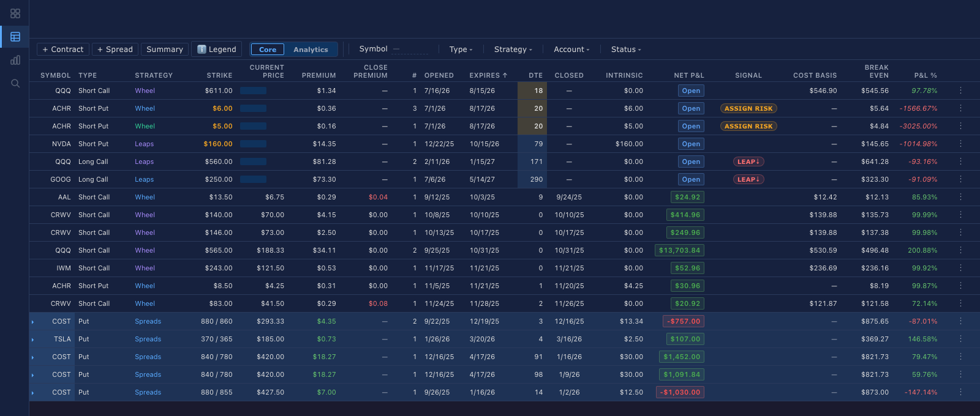The height and width of the screenshot is (416, 980).
Task: Sort by the DTE column header
Action: tap(536, 75)
